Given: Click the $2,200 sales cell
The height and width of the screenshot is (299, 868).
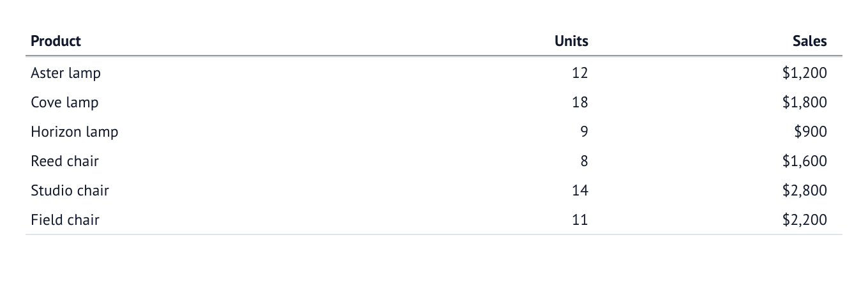Looking at the screenshot, I should [804, 220].
